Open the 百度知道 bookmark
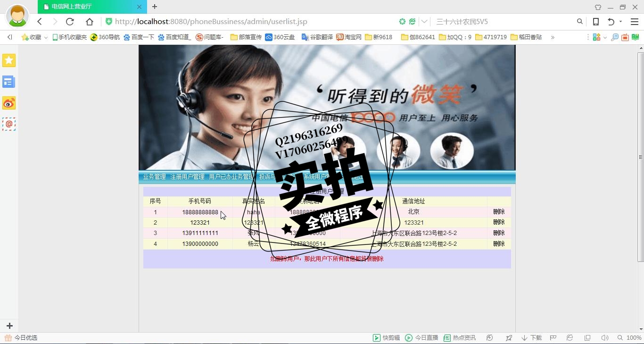The image size is (644, 344). click(x=174, y=37)
